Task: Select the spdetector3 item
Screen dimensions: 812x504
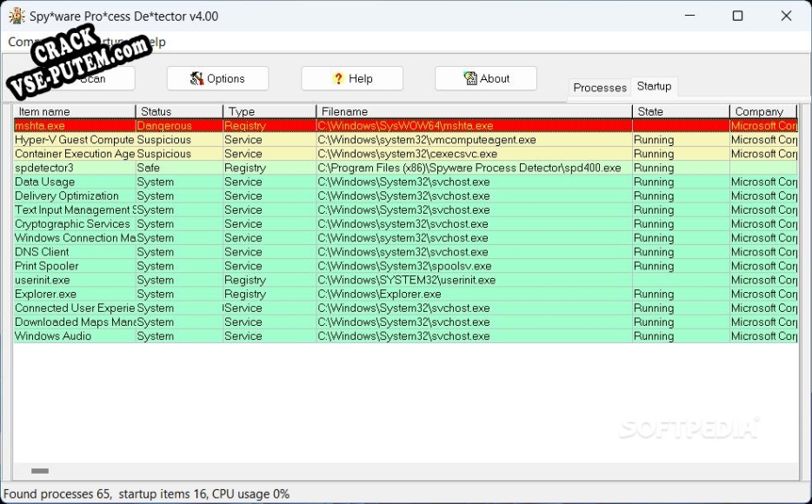Action: coord(405,168)
